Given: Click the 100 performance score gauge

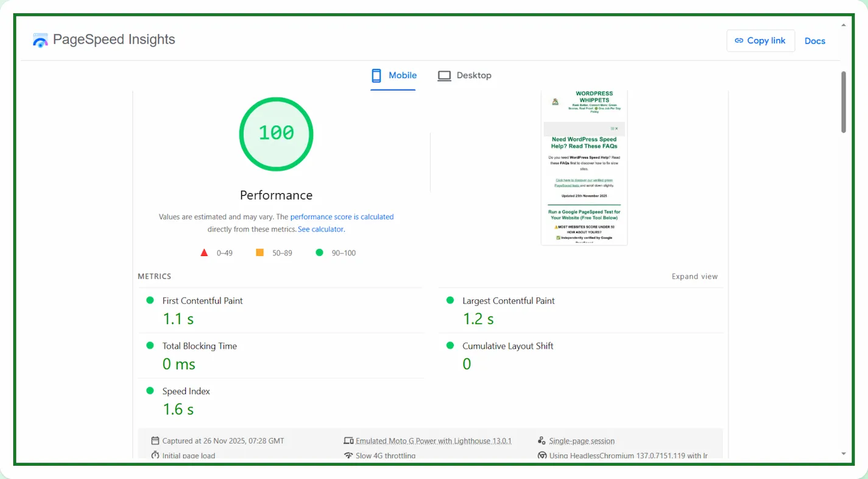Looking at the screenshot, I should tap(276, 133).
